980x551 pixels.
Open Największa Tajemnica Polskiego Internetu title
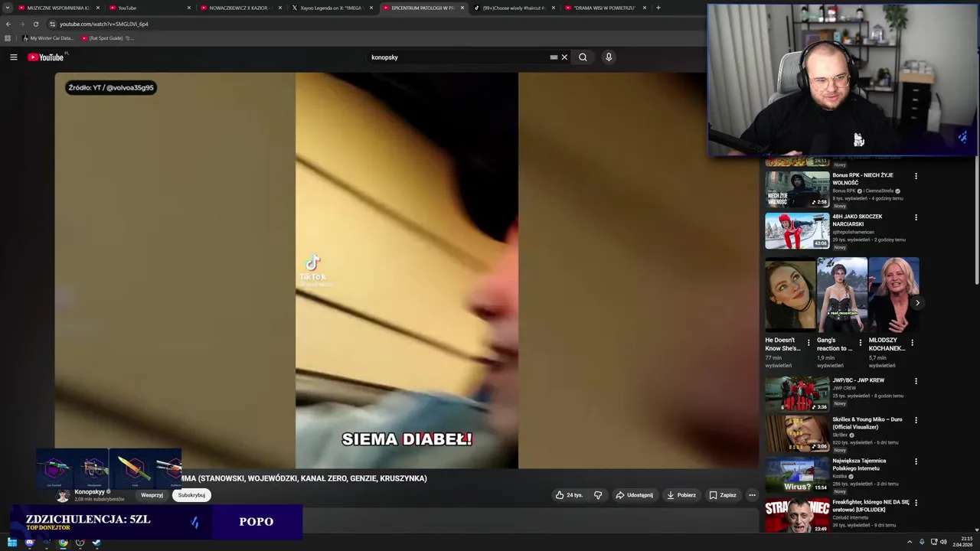pos(860,465)
